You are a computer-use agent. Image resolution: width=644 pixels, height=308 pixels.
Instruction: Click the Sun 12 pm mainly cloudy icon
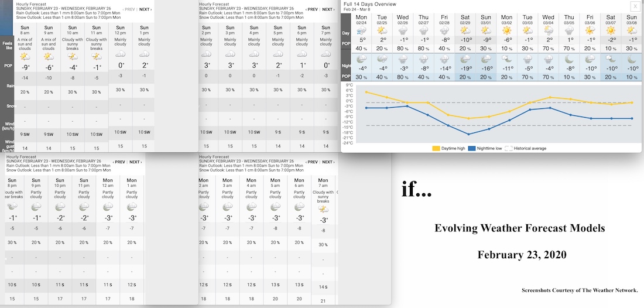tap(121, 54)
